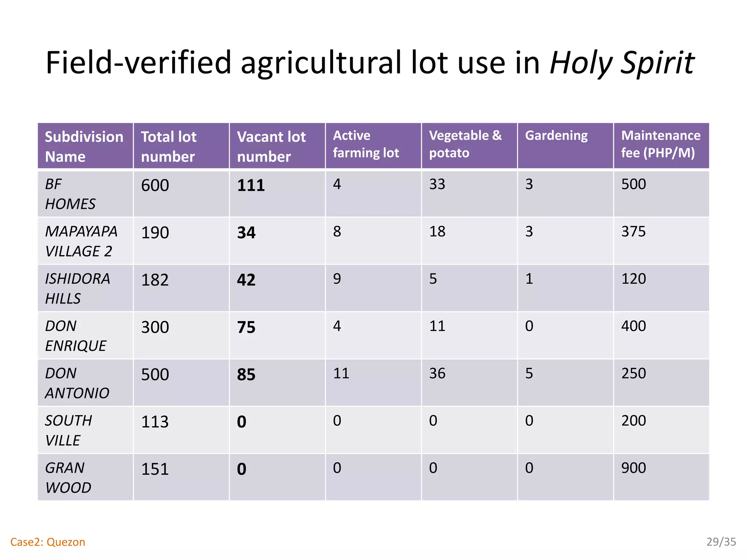Select the 'DON ENRIQUE' subdivision cell

(x=76, y=335)
